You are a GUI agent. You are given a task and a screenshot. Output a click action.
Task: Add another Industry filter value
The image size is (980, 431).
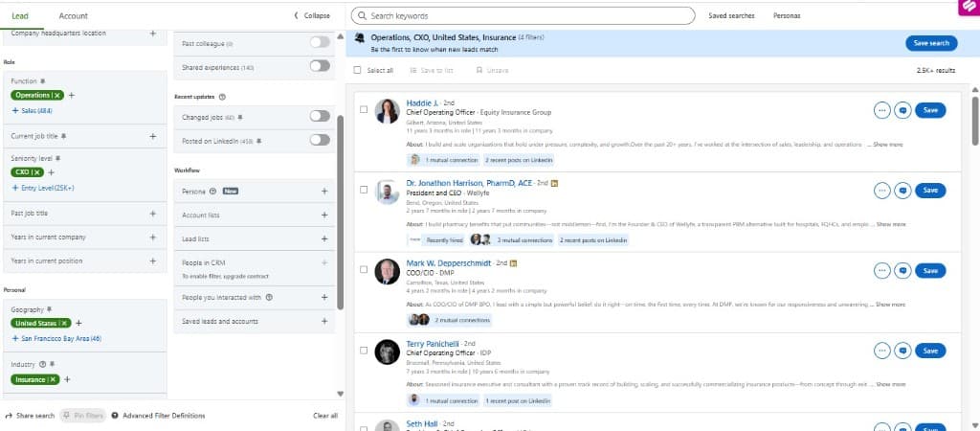tap(67, 379)
